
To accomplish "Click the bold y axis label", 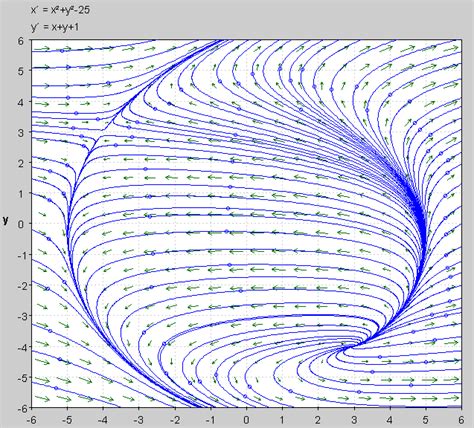I will (5, 220).
